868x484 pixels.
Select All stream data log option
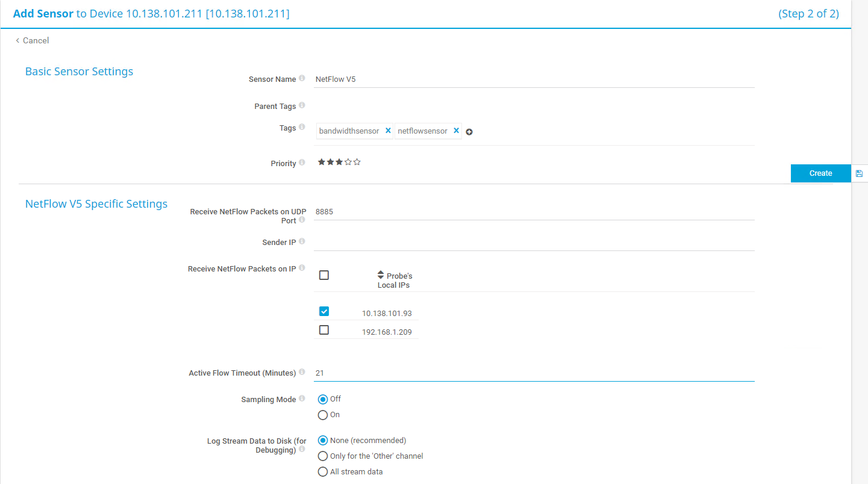click(323, 472)
